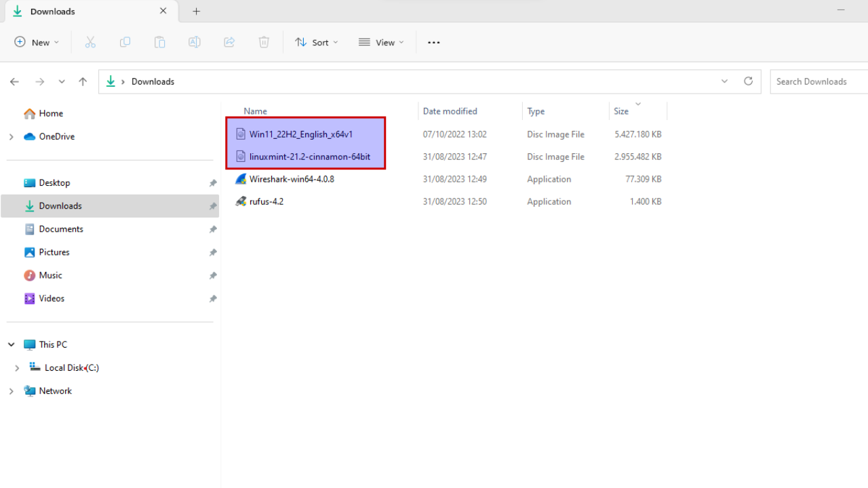Select Win11_22H2_English_x64v1 file name
The image size is (868, 488).
[x=301, y=134]
